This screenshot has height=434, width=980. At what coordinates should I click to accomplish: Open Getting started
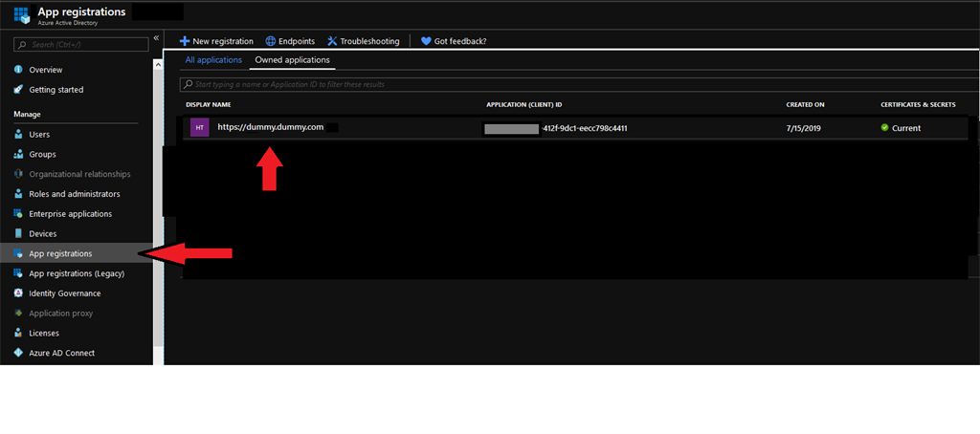pos(56,90)
